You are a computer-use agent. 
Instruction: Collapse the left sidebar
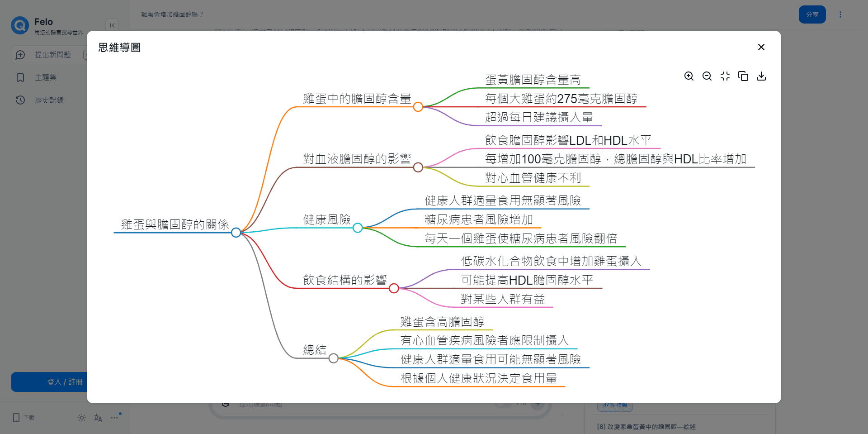click(x=112, y=25)
